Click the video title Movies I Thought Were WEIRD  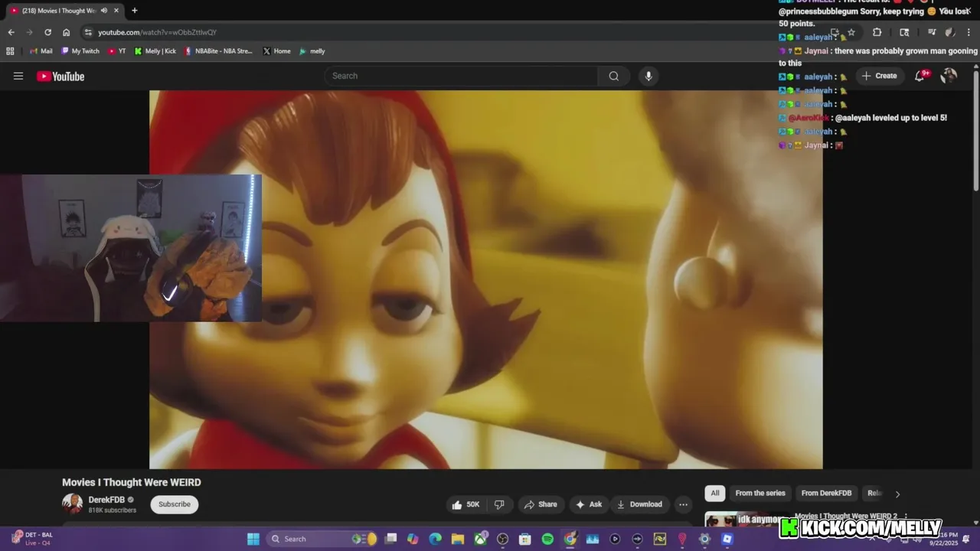[132, 482]
